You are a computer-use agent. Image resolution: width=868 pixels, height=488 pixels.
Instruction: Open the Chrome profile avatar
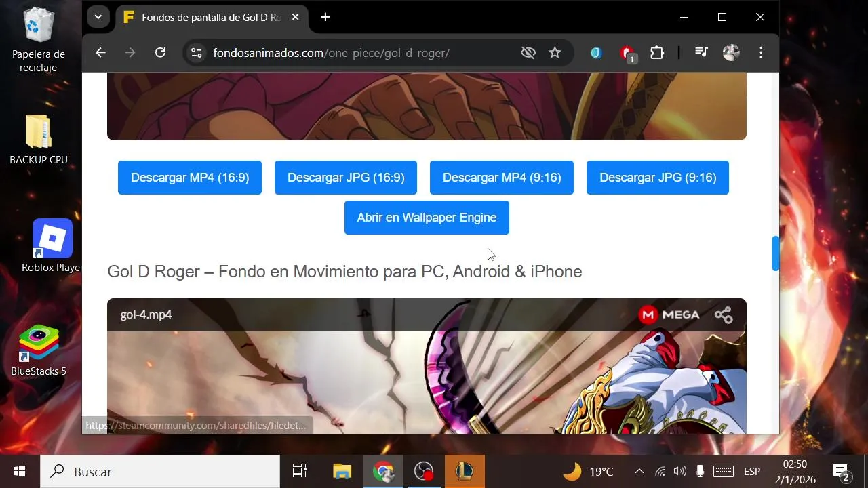pos(731,53)
